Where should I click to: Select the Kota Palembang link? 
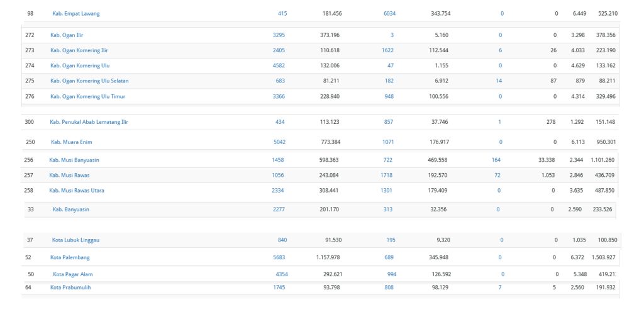point(70,257)
